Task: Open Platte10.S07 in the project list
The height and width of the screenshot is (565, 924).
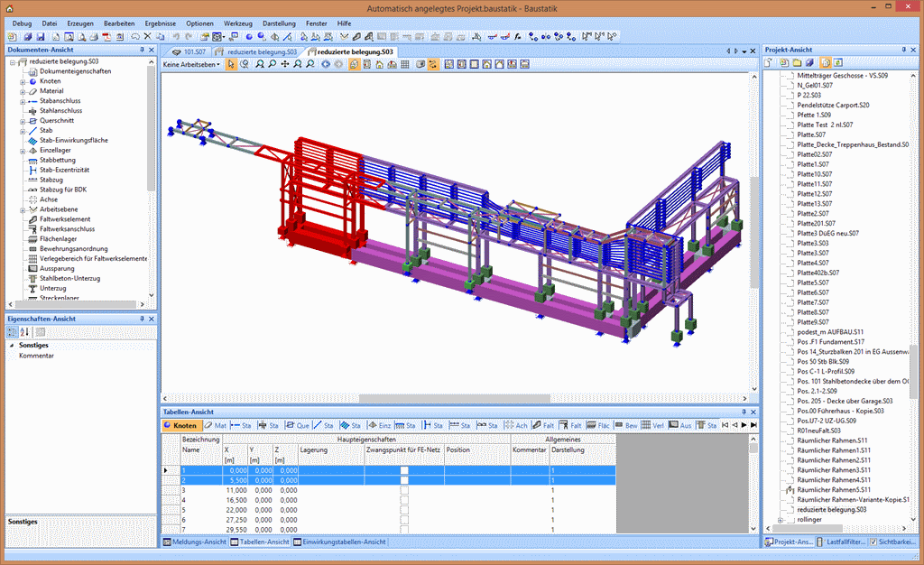Action: [814, 174]
